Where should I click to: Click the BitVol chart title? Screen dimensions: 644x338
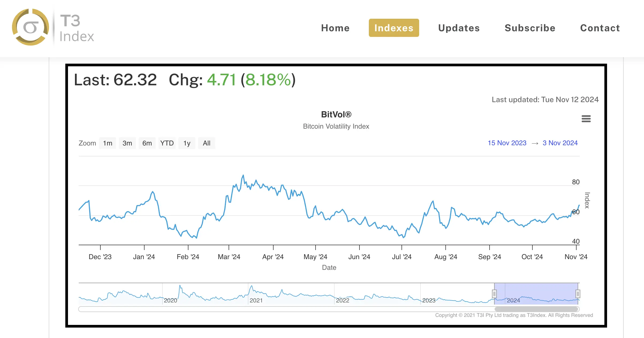[x=336, y=114]
